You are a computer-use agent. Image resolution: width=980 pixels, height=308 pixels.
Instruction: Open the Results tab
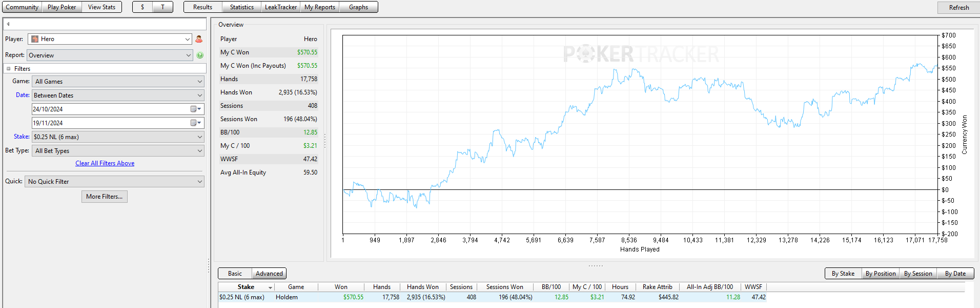click(x=203, y=7)
